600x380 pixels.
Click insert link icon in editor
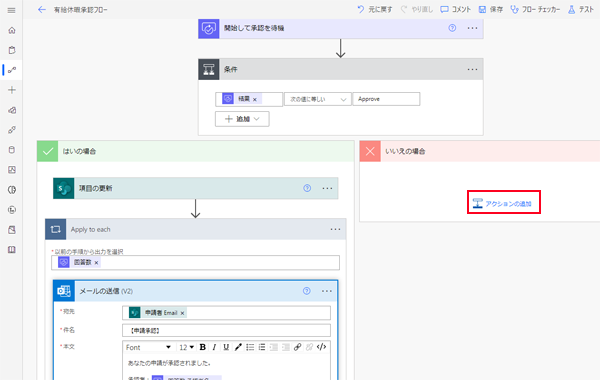pyautogui.click(x=297, y=347)
